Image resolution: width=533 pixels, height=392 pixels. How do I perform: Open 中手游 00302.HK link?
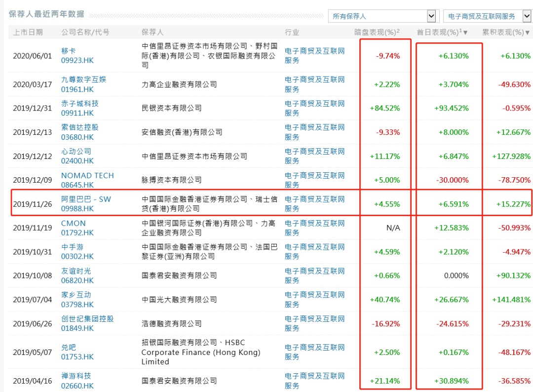pos(77,252)
